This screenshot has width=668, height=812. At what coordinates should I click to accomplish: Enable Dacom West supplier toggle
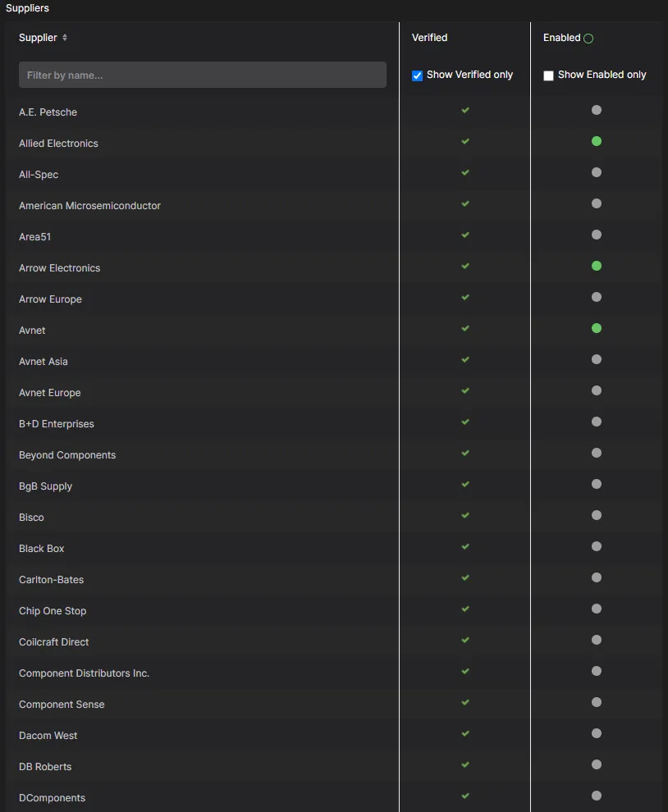click(x=597, y=733)
